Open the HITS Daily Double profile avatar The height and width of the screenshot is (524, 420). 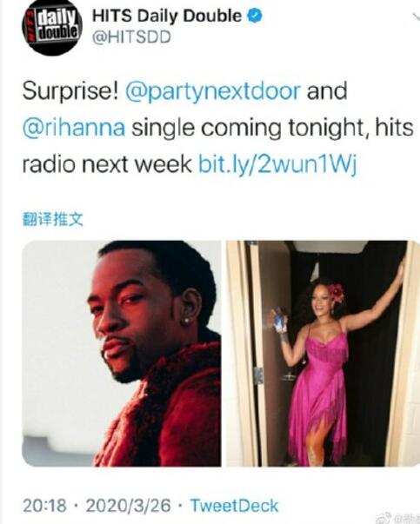coord(52,27)
